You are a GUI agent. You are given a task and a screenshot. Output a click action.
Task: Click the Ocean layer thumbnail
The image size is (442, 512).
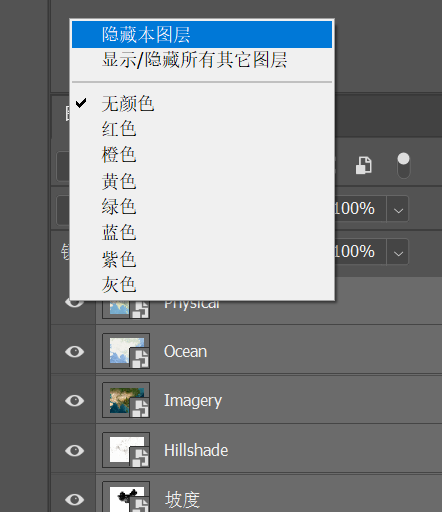coord(126,351)
